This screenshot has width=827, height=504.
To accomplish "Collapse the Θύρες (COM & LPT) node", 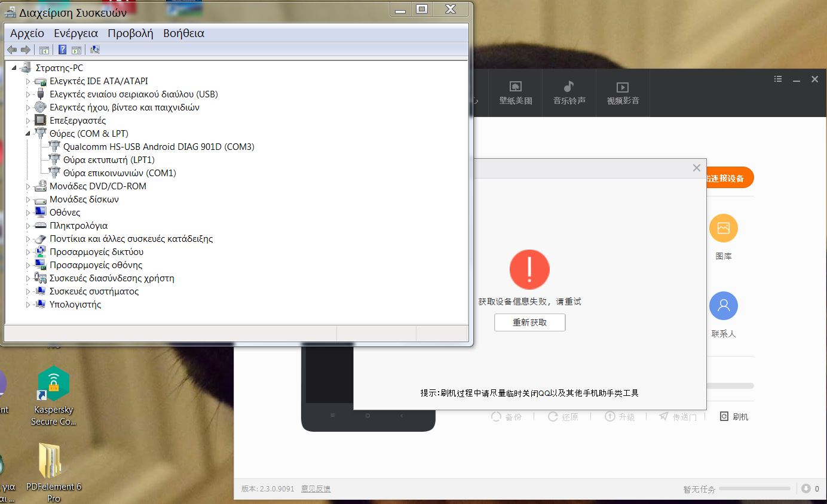I will tap(27, 134).
